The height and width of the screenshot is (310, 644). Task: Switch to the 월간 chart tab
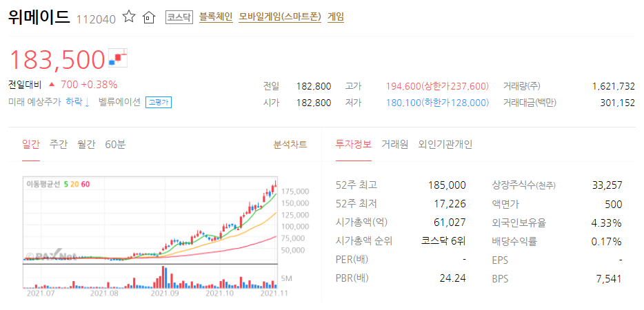coord(86,145)
